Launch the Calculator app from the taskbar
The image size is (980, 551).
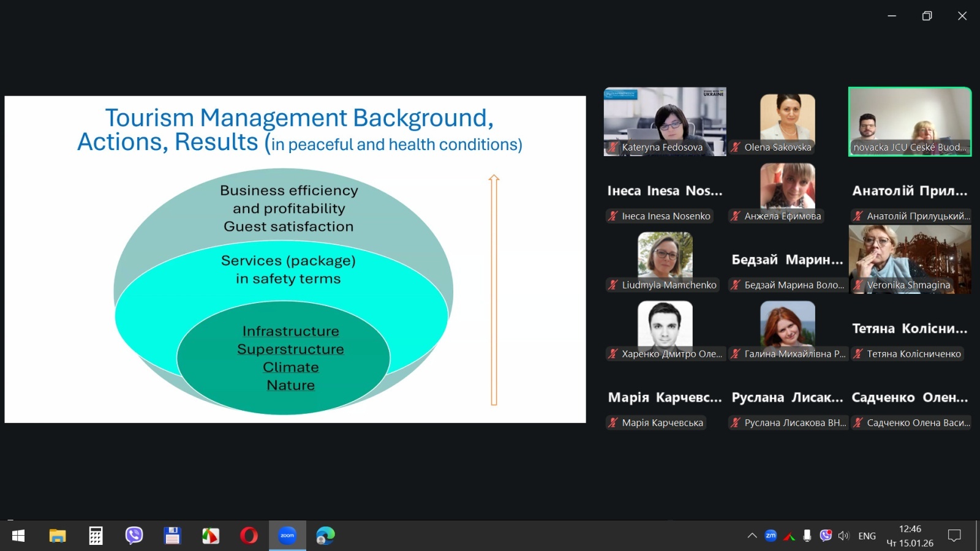[x=96, y=536]
